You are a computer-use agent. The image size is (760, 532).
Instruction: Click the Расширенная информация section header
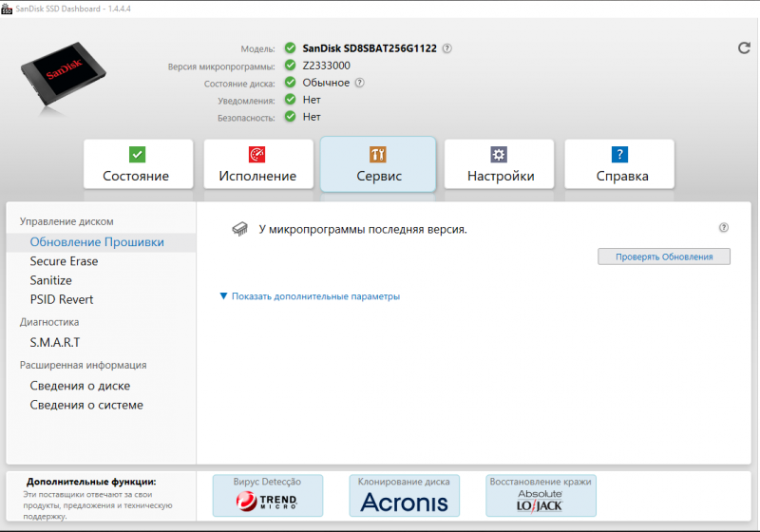coord(83,366)
